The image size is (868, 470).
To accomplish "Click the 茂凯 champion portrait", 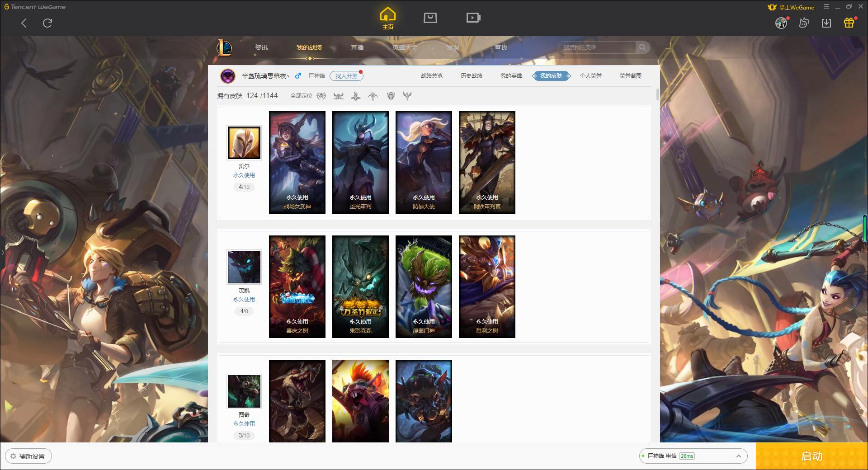I will click(x=244, y=267).
